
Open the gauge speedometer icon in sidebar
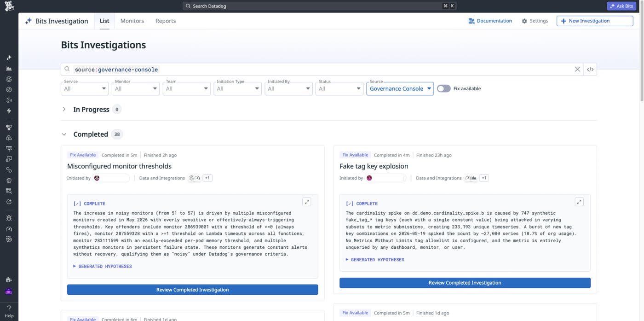click(x=9, y=228)
